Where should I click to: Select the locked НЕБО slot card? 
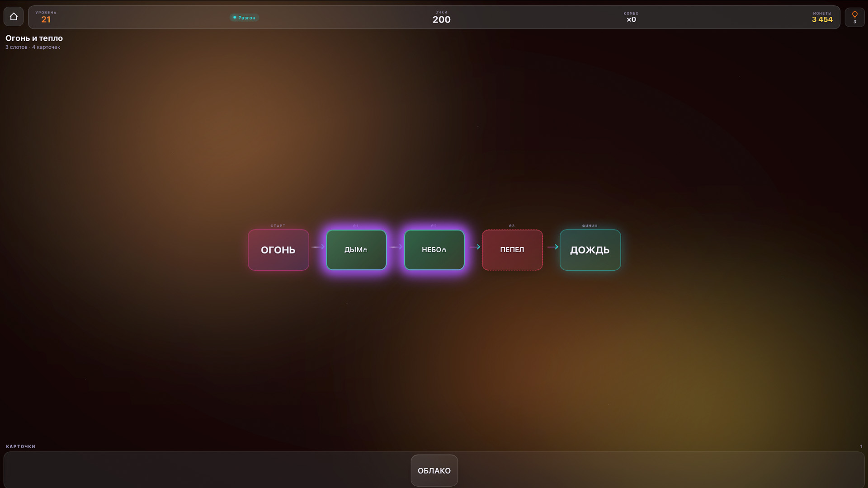pyautogui.click(x=434, y=250)
